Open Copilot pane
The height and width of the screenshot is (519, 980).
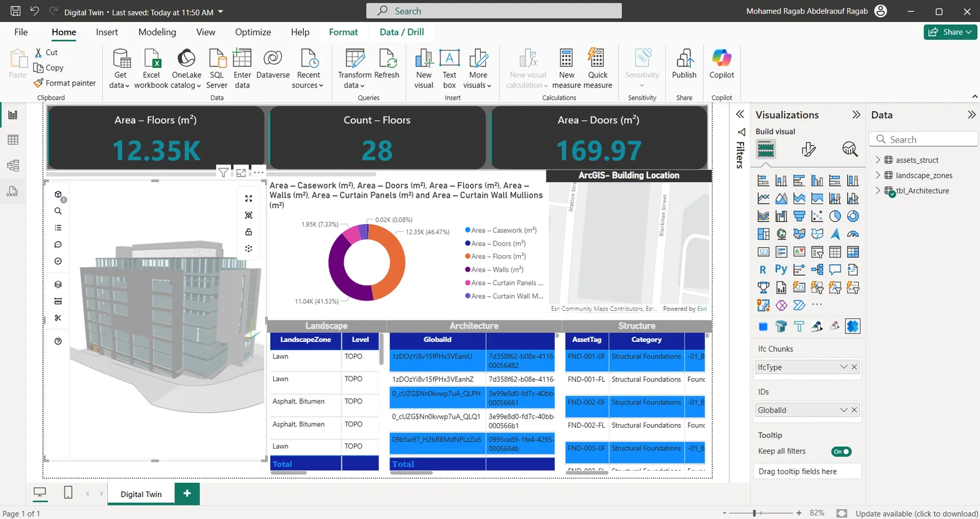(722, 64)
